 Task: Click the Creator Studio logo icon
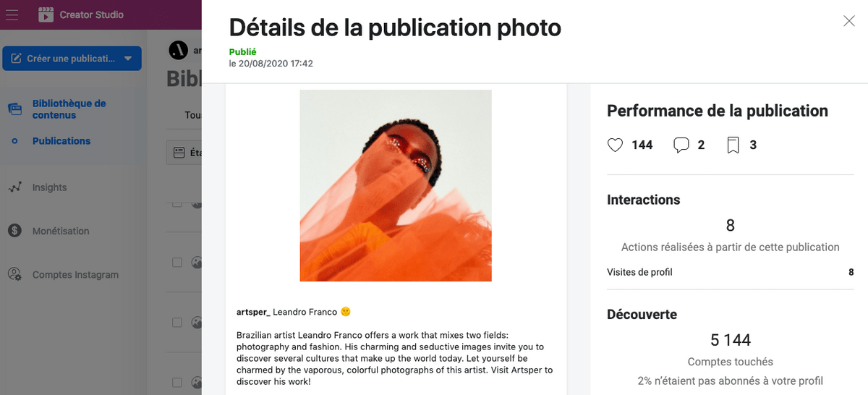pos(46,14)
